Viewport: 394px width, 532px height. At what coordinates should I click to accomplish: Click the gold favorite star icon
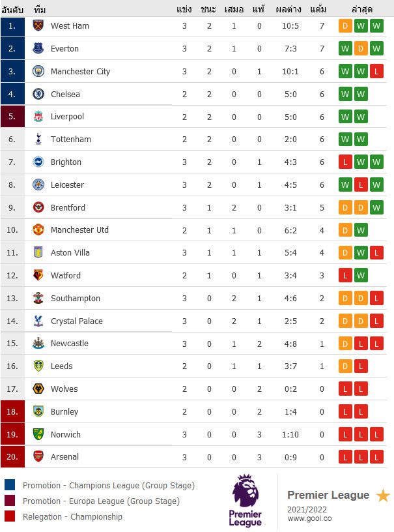pyautogui.click(x=383, y=495)
